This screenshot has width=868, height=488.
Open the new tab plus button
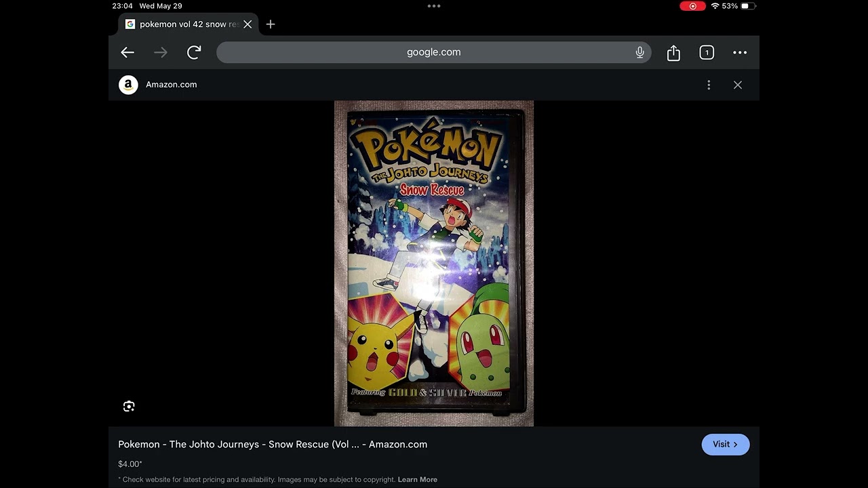coord(271,24)
